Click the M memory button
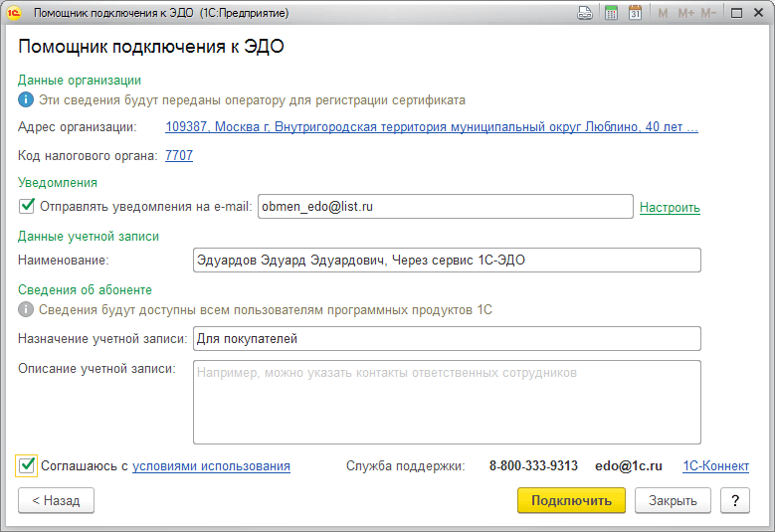The height and width of the screenshot is (532, 775). [x=663, y=14]
